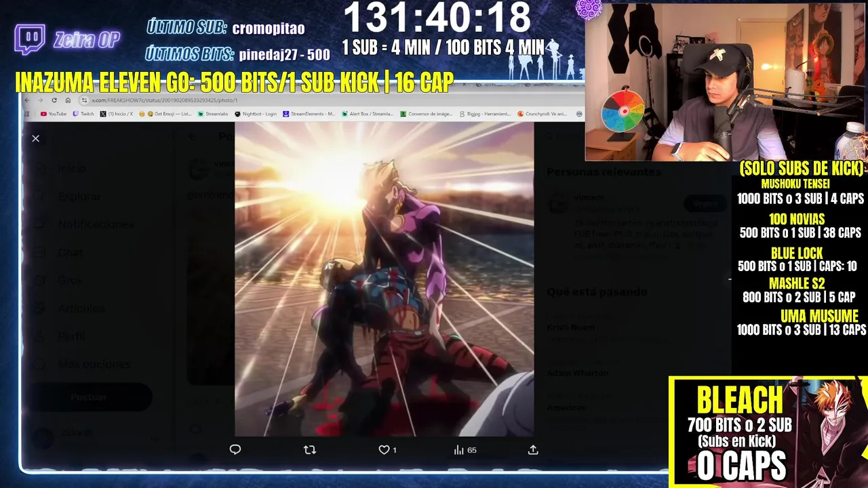Open the Nightbot - Login bookmark
The height and width of the screenshot is (488, 868).
pyautogui.click(x=256, y=114)
